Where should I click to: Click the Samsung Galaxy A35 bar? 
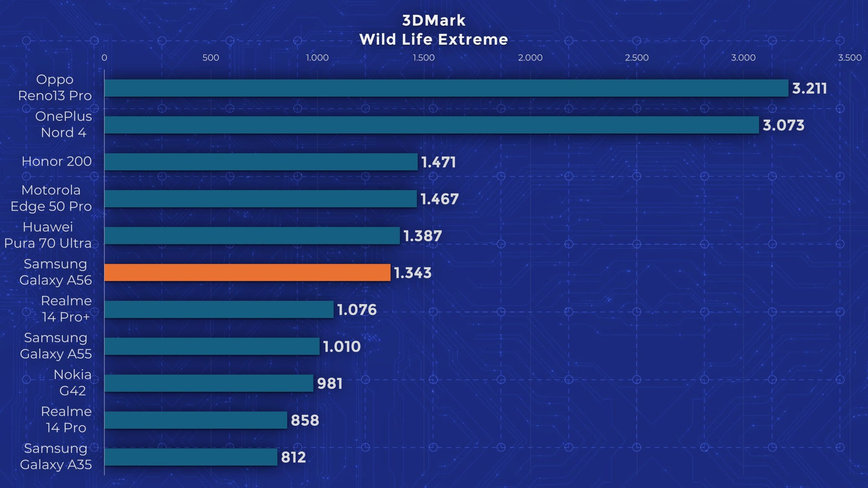(x=191, y=457)
